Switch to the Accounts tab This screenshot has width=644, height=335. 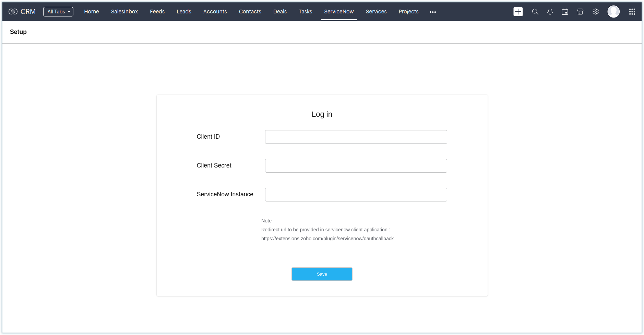[x=215, y=12]
